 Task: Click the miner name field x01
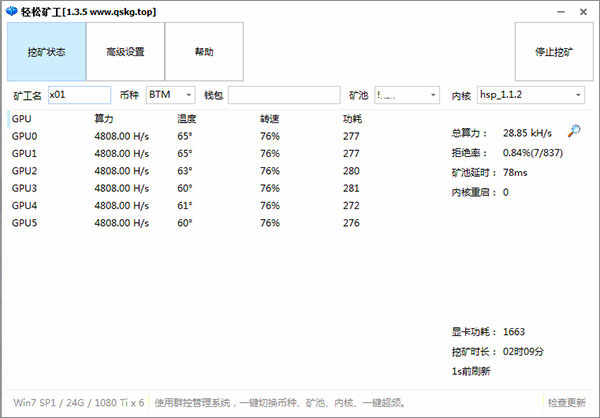(x=80, y=95)
